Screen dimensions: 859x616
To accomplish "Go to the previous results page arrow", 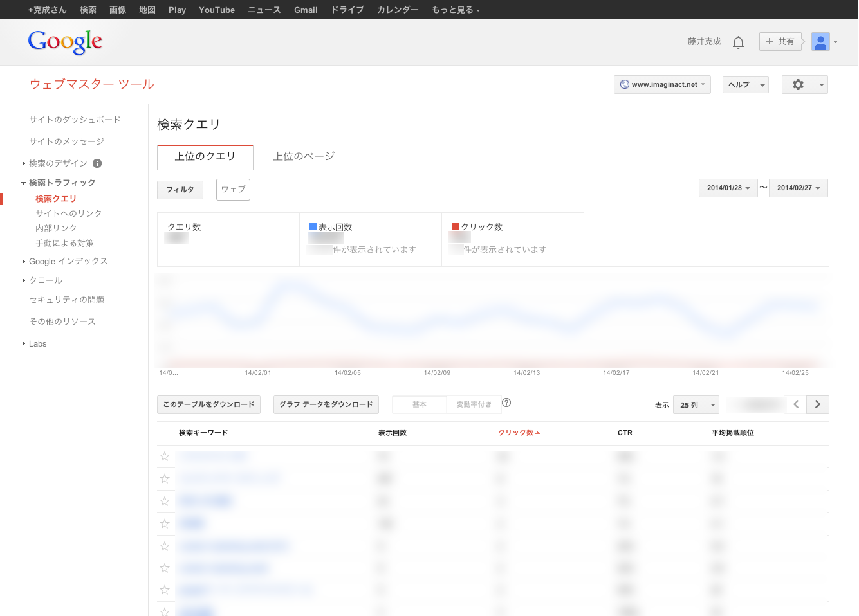I will click(x=796, y=404).
